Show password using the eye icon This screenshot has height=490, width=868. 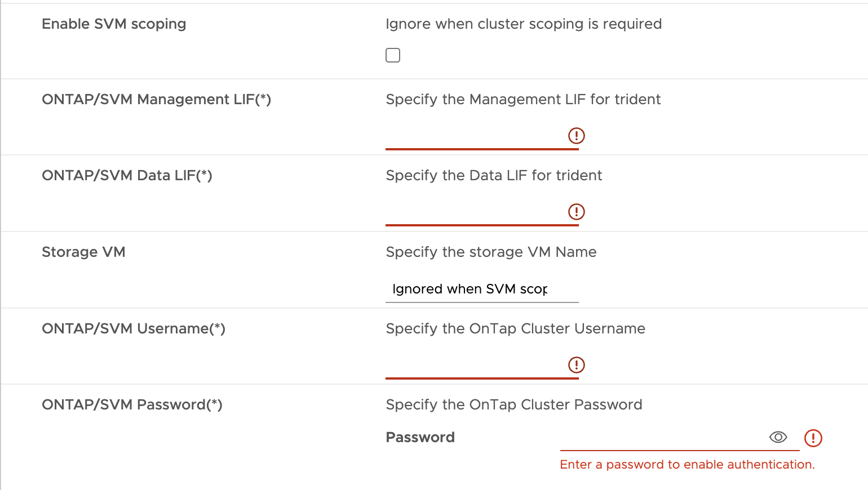pos(778,437)
